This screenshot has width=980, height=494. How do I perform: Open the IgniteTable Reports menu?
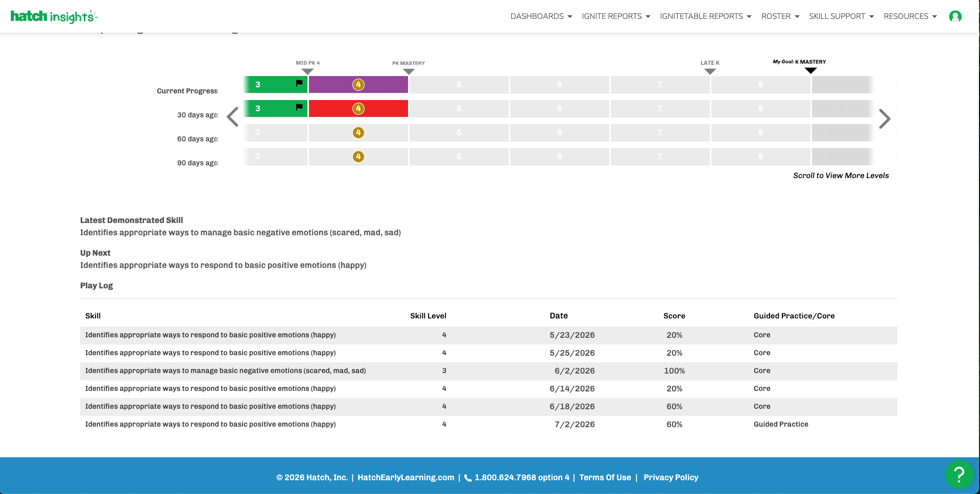(x=706, y=16)
